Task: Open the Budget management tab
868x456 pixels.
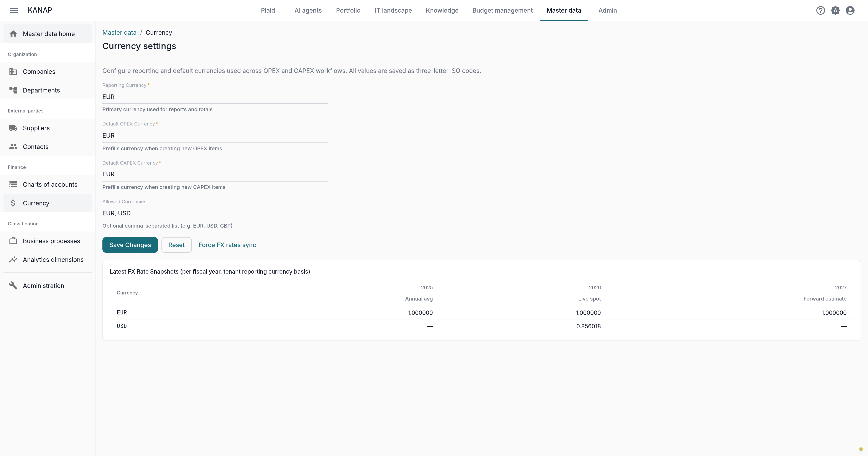Action: (502, 10)
